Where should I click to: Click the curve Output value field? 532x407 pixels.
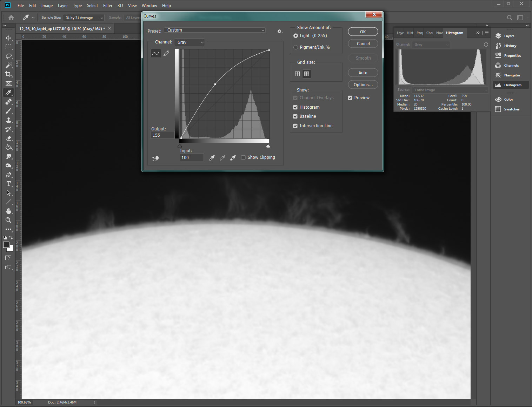(163, 135)
